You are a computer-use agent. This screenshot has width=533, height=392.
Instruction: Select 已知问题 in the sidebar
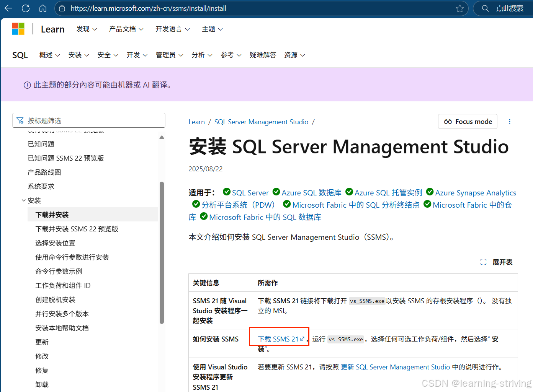pyautogui.click(x=41, y=144)
